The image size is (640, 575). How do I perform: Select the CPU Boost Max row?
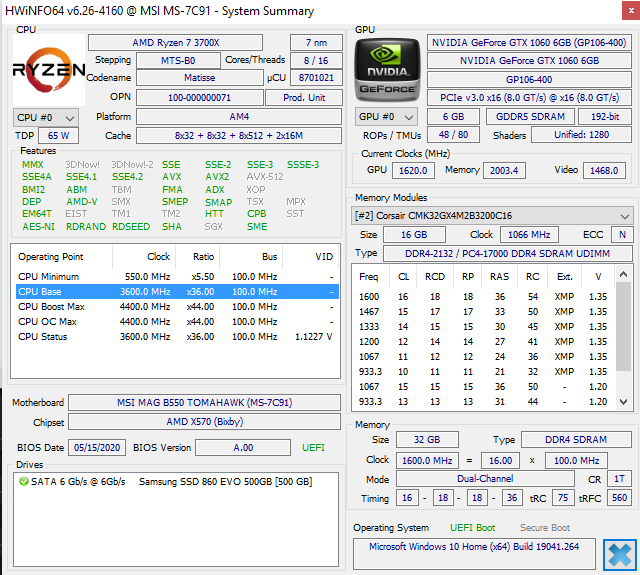tap(177, 307)
